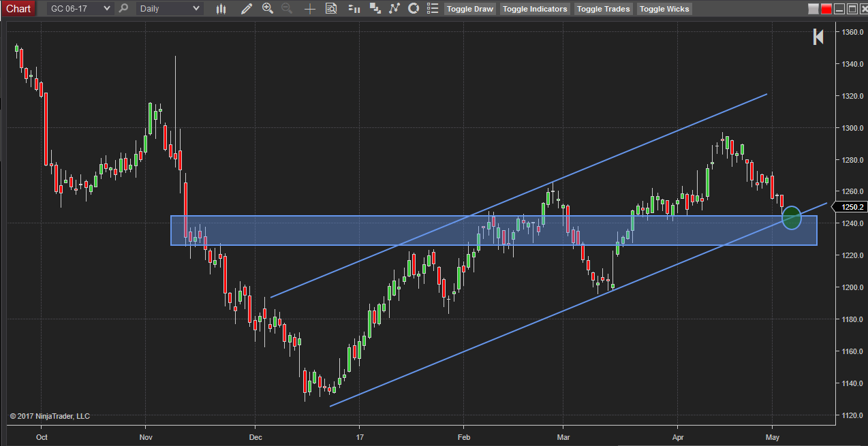Click the 1250.2 current price marker
This screenshot has width=868, height=446.
tap(852, 207)
